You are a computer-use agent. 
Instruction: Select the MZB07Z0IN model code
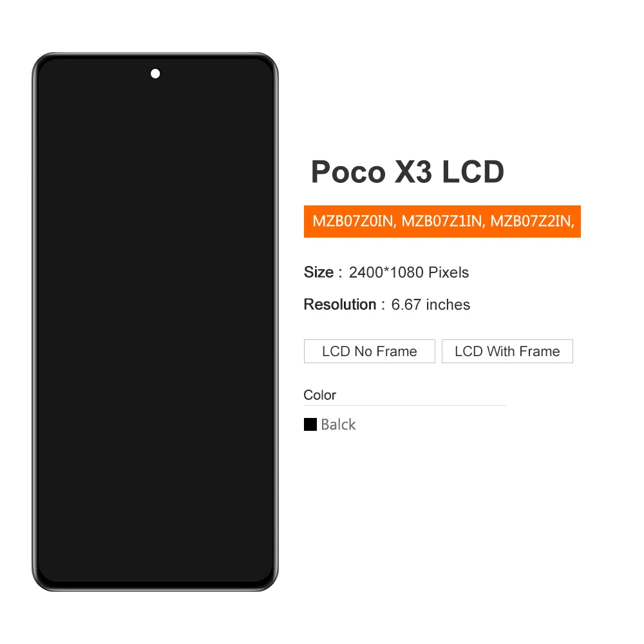352,222
